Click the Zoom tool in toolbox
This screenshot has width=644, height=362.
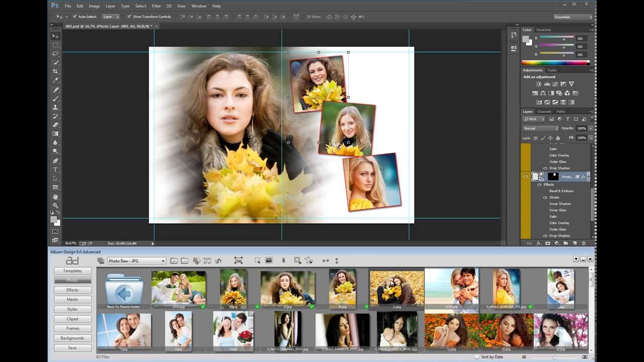55,206
